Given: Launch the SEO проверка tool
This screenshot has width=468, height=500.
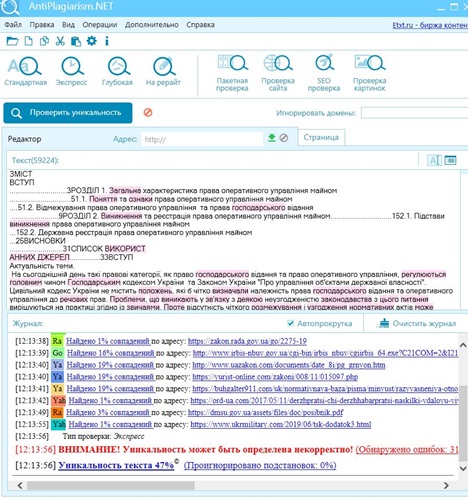Looking at the screenshot, I should (324, 73).
